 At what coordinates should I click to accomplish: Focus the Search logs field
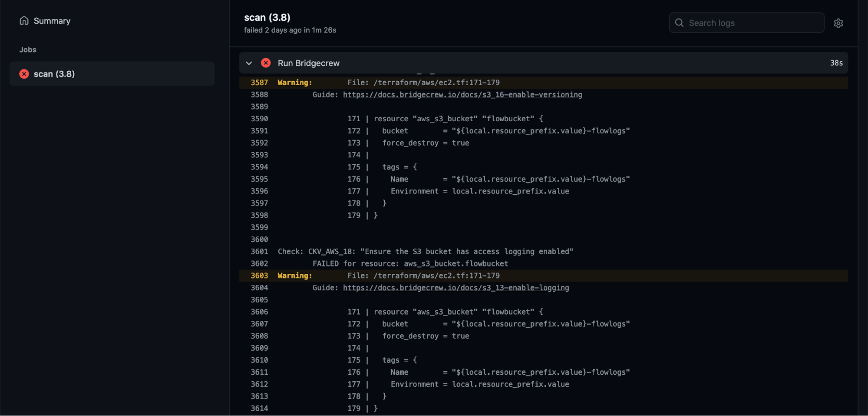click(746, 23)
